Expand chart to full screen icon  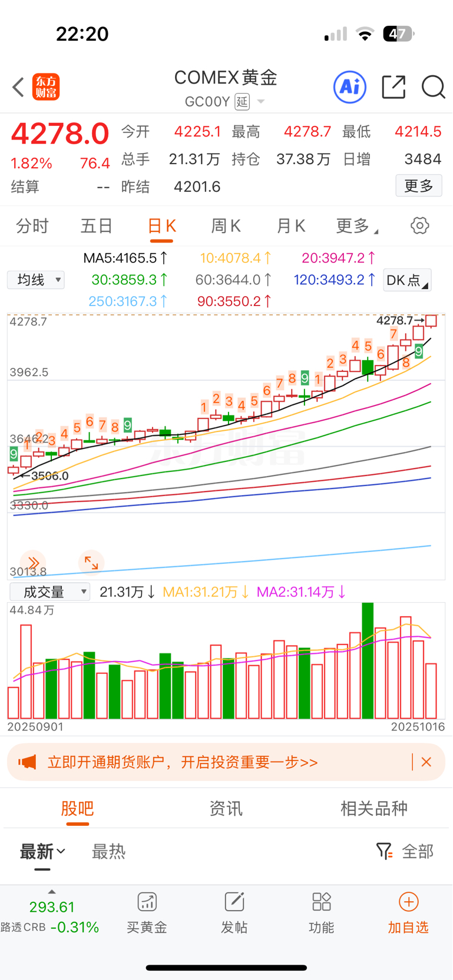click(91, 562)
